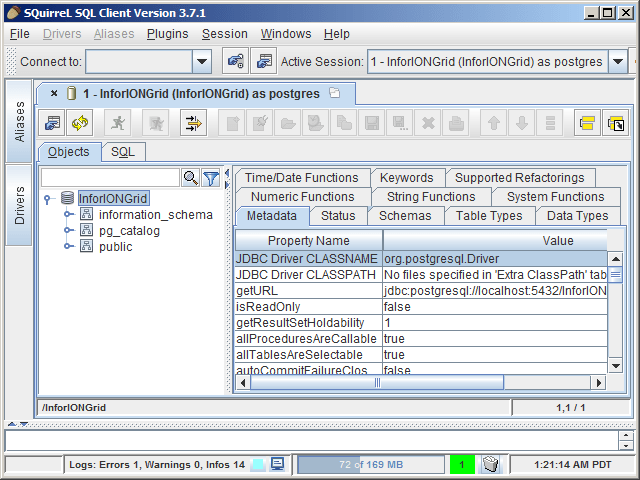Click the SQL arrows toolbar icon
This screenshot has height=480, width=640.
click(192, 124)
